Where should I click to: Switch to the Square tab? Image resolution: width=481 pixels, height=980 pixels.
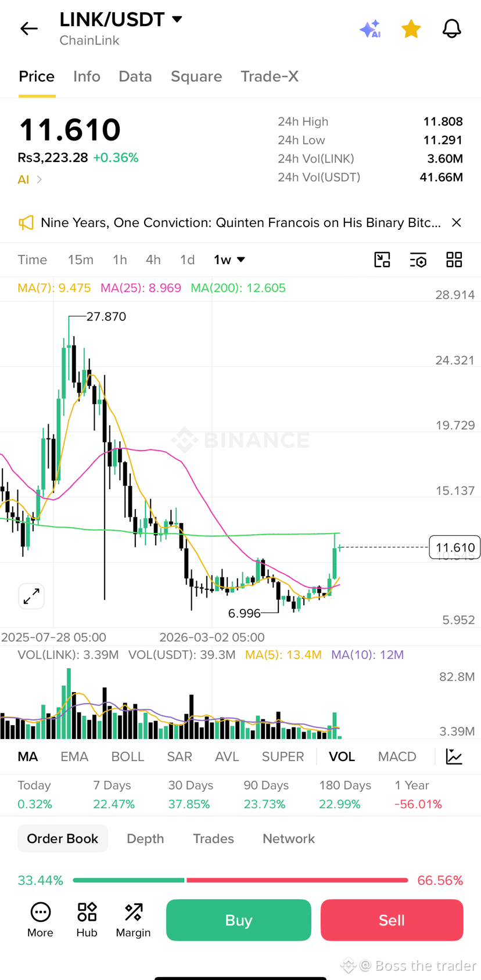point(196,77)
